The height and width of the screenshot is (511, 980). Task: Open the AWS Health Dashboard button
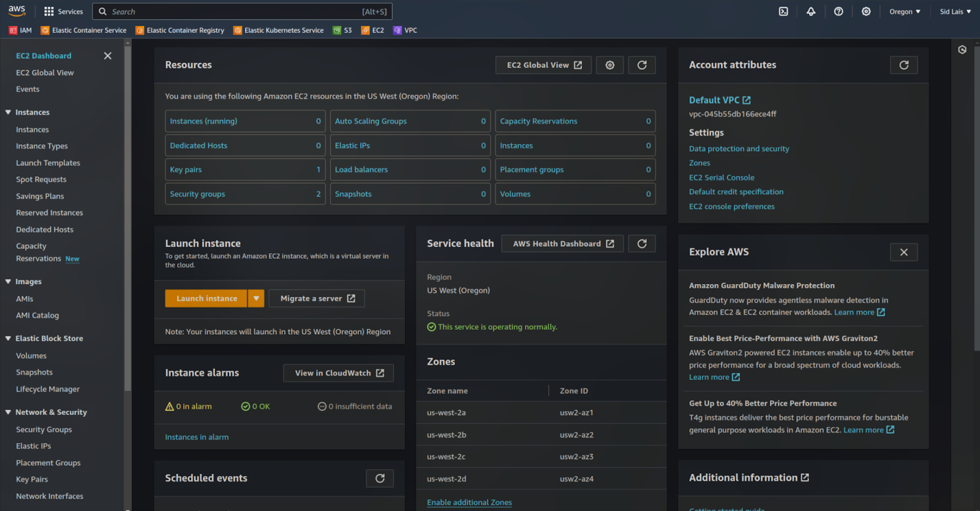point(562,244)
